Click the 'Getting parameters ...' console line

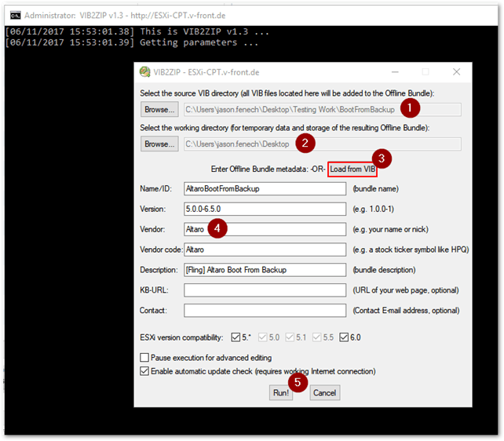click(199, 42)
